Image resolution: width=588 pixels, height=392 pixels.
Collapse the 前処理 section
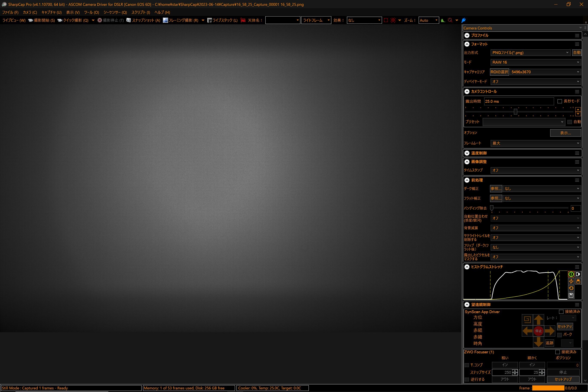pos(467,180)
